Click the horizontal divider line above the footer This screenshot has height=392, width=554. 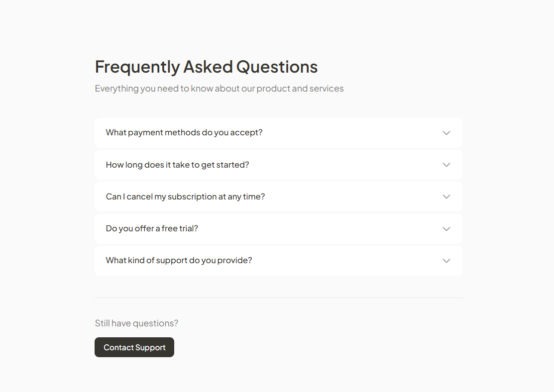279,297
